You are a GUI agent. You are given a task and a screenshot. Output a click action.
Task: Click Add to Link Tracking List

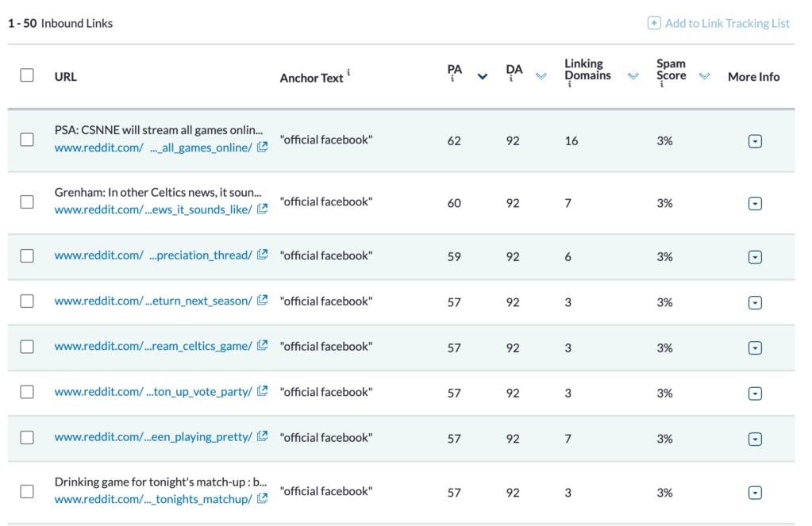pos(726,23)
